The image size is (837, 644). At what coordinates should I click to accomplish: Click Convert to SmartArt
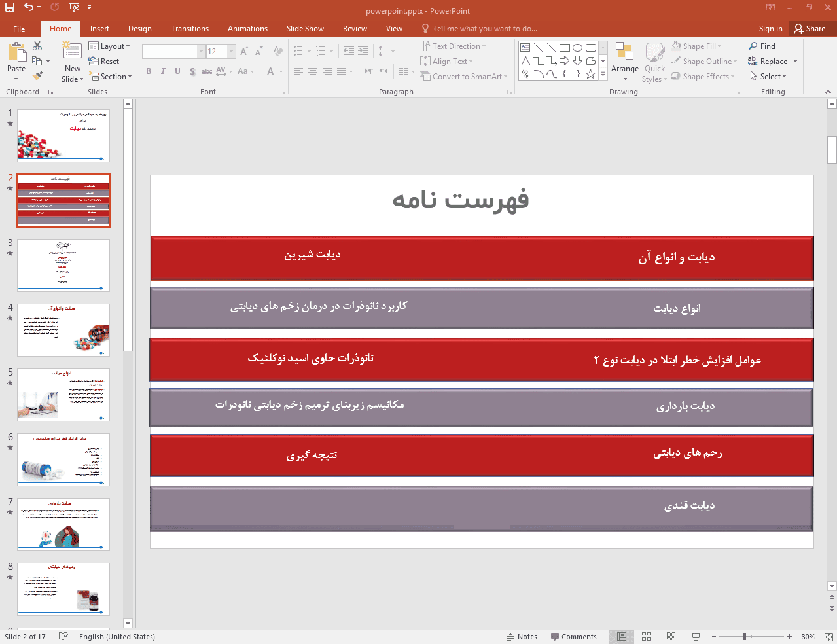click(x=463, y=76)
